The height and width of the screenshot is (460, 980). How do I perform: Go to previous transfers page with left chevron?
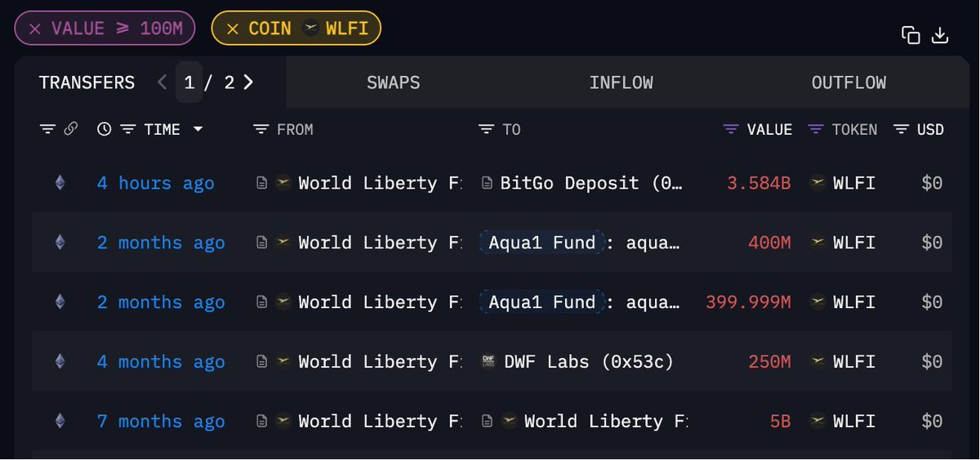pos(163,83)
